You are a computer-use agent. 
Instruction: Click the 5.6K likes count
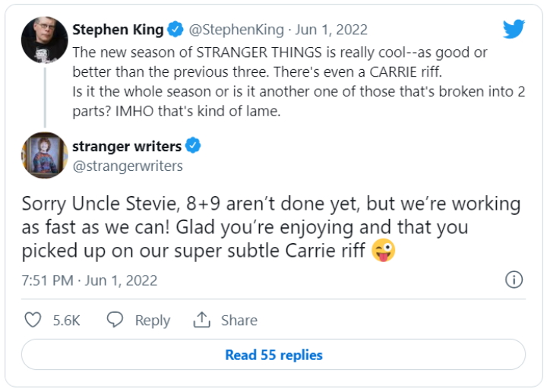67,321
